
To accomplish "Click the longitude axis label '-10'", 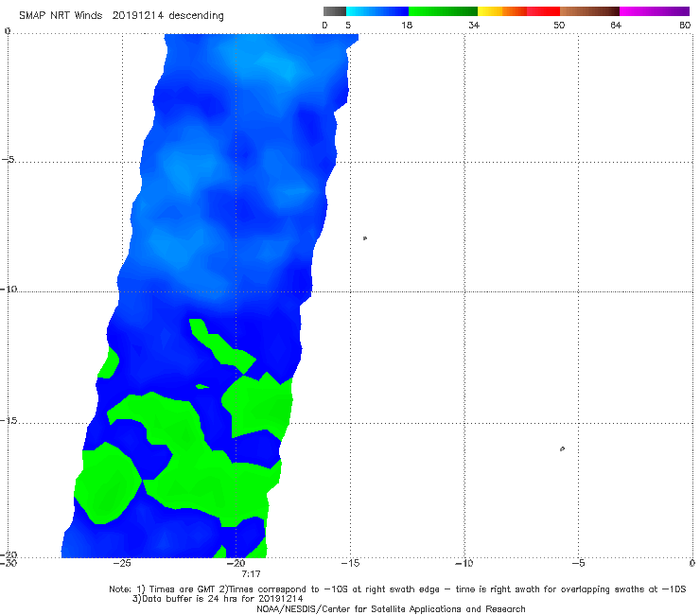I will point(464,563).
